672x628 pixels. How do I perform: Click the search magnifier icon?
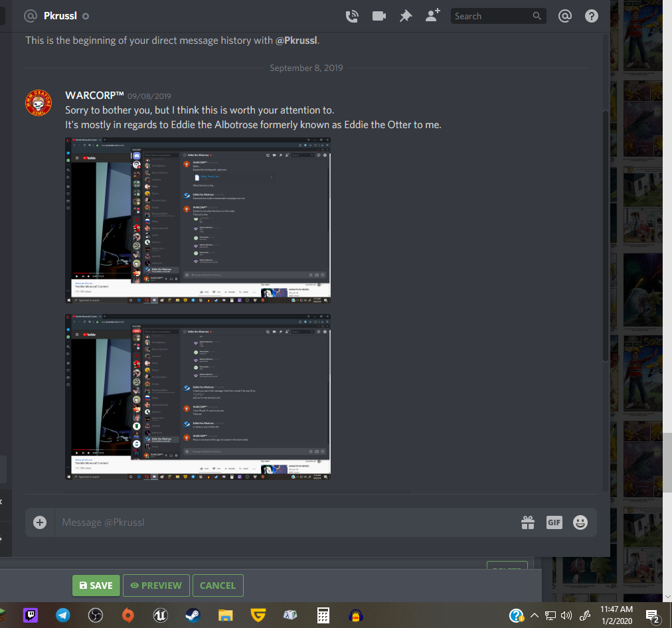[537, 16]
